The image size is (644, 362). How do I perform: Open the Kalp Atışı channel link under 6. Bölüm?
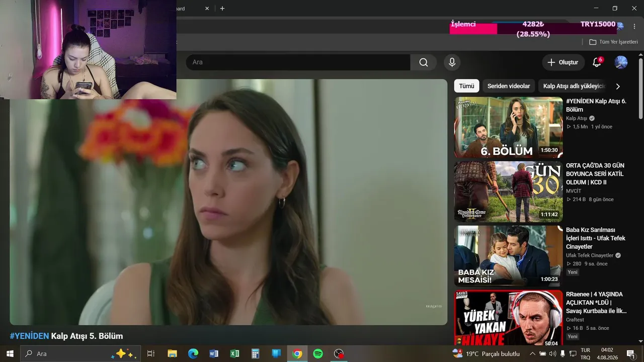(x=577, y=118)
